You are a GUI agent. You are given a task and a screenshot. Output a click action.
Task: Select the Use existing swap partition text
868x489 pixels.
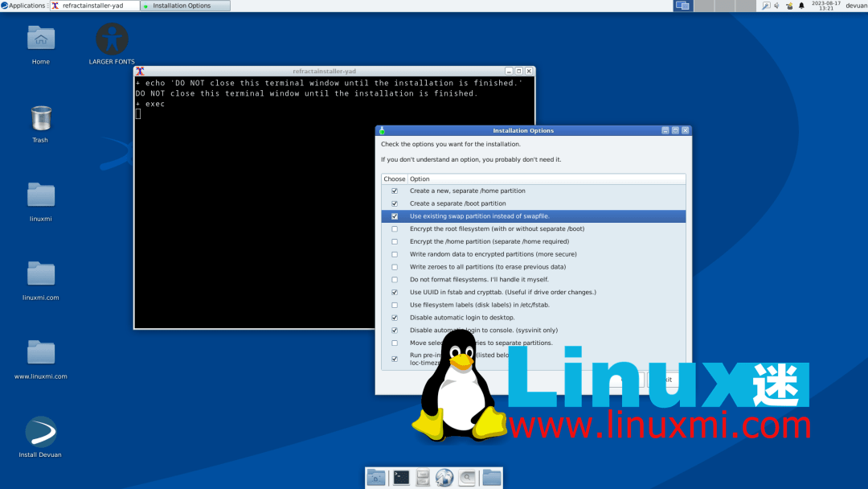pyautogui.click(x=479, y=216)
